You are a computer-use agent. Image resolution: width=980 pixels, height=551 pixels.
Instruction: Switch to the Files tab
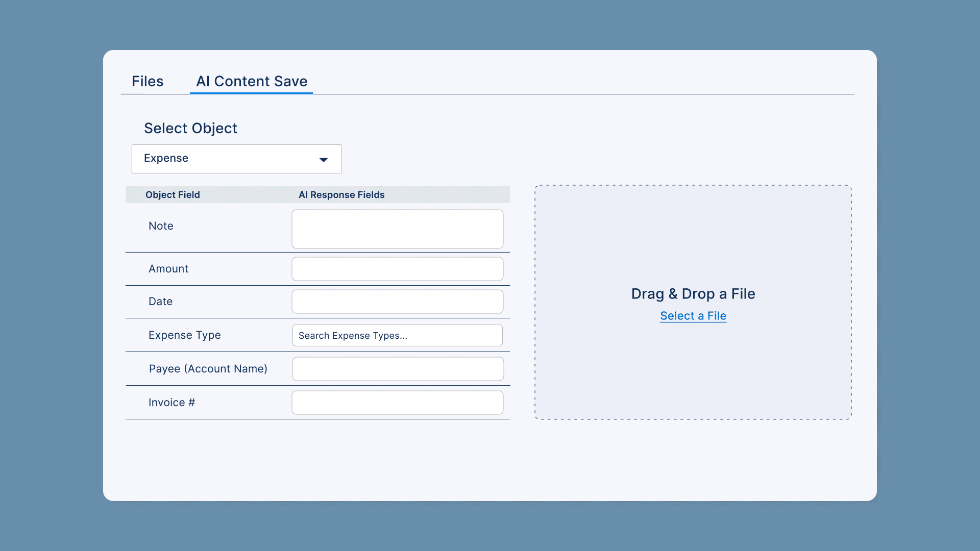coord(148,81)
